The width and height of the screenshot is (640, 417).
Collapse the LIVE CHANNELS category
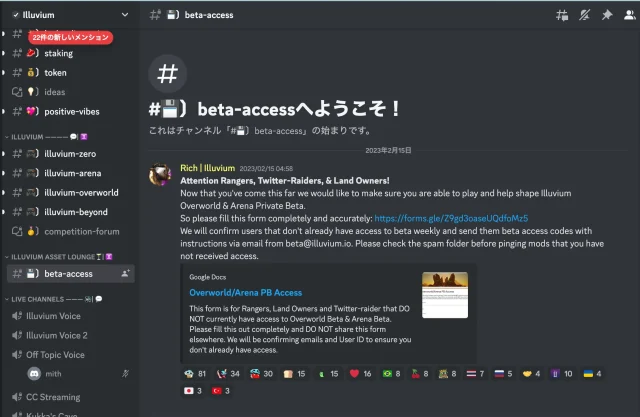click(x=53, y=299)
